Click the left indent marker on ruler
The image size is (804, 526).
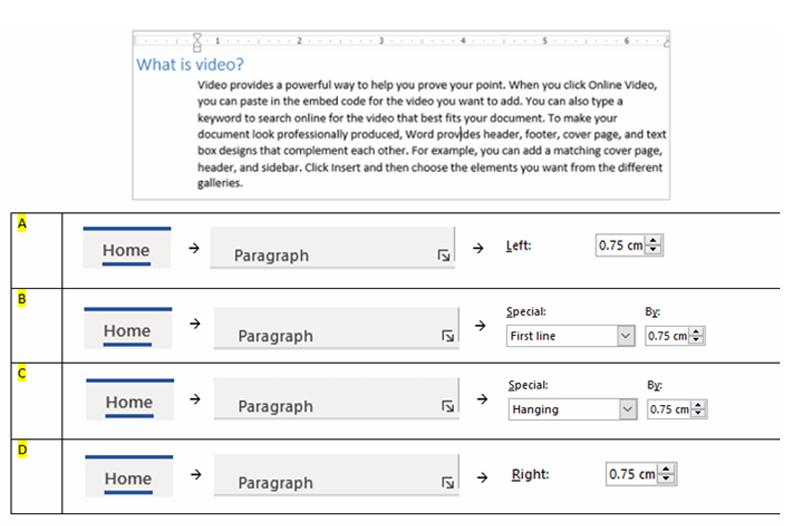tap(198, 41)
